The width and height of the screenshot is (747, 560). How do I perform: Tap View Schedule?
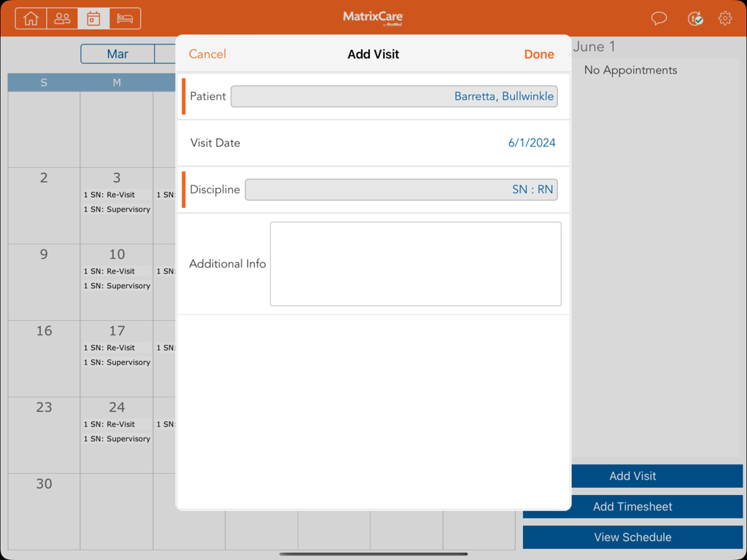coord(632,537)
